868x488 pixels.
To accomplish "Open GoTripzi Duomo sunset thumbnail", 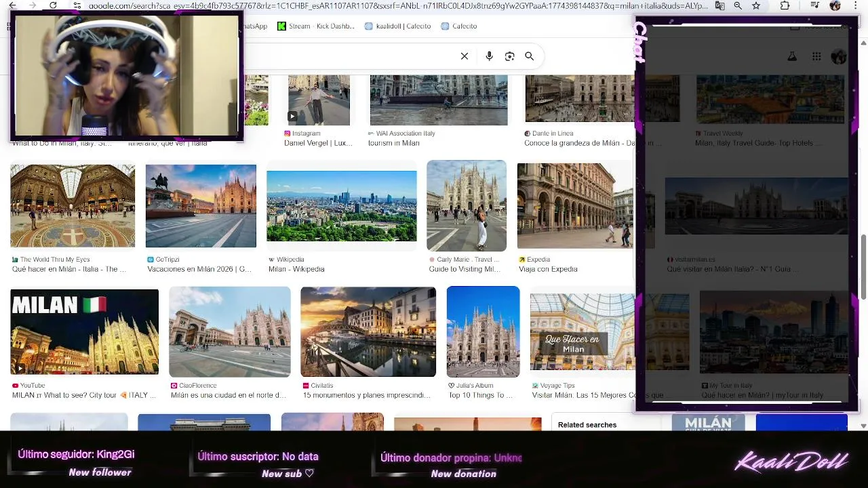I will coord(201,206).
